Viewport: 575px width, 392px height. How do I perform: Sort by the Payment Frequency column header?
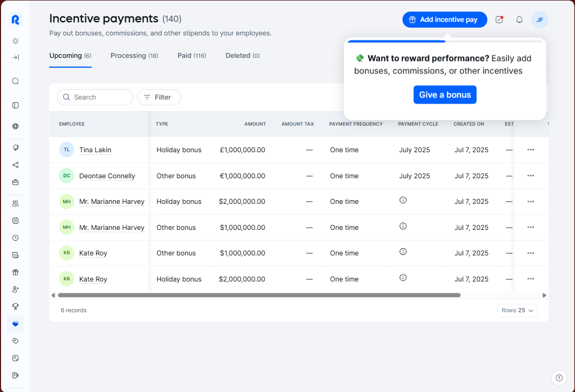pyautogui.click(x=356, y=124)
